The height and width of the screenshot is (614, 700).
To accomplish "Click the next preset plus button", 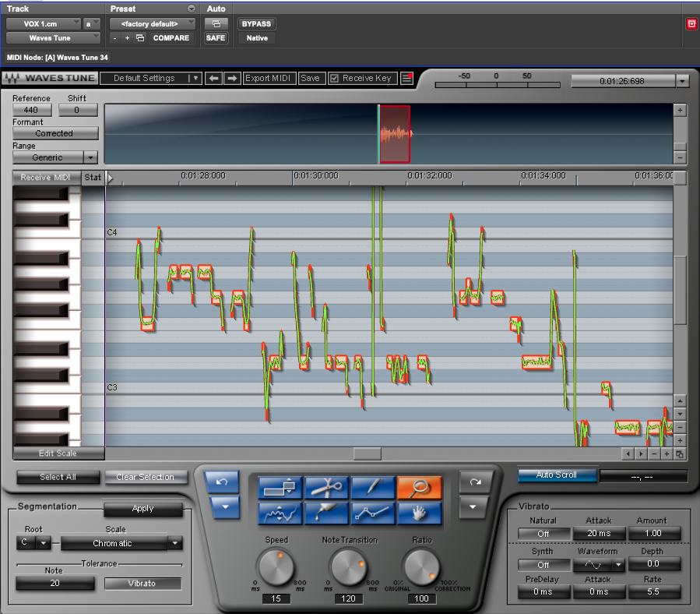I will click(127, 38).
